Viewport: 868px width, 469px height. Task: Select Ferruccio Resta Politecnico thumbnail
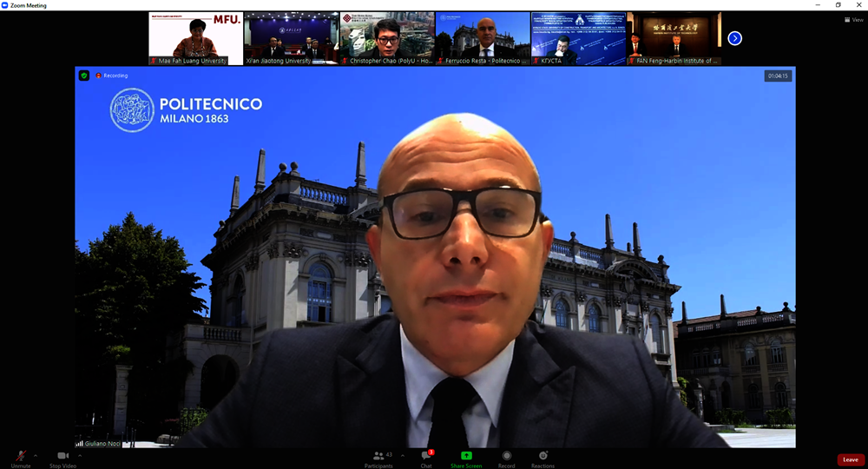click(x=483, y=39)
